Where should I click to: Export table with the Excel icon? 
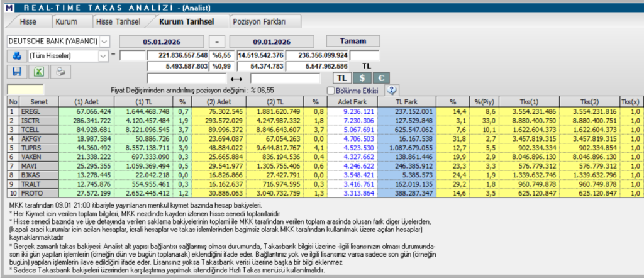pos(39,72)
